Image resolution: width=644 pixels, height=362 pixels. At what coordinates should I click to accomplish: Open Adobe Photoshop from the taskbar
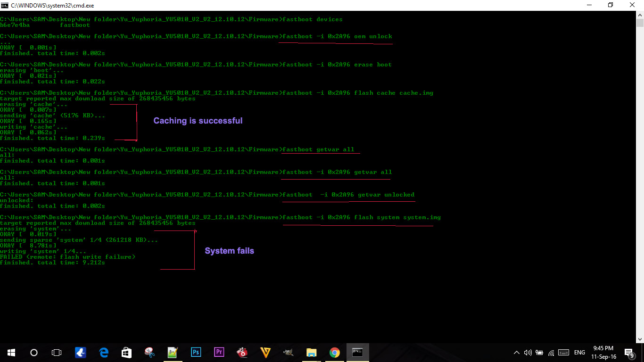pos(196,352)
